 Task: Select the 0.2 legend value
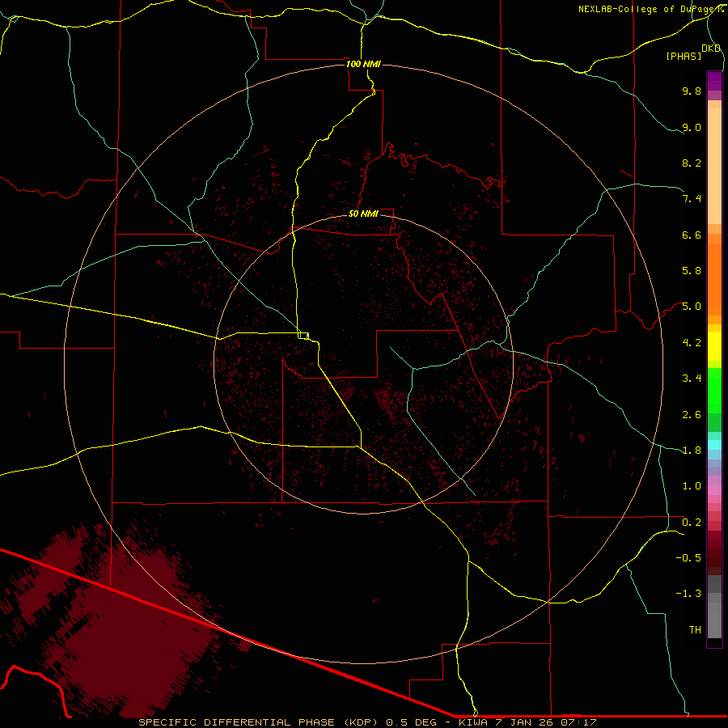(x=692, y=523)
